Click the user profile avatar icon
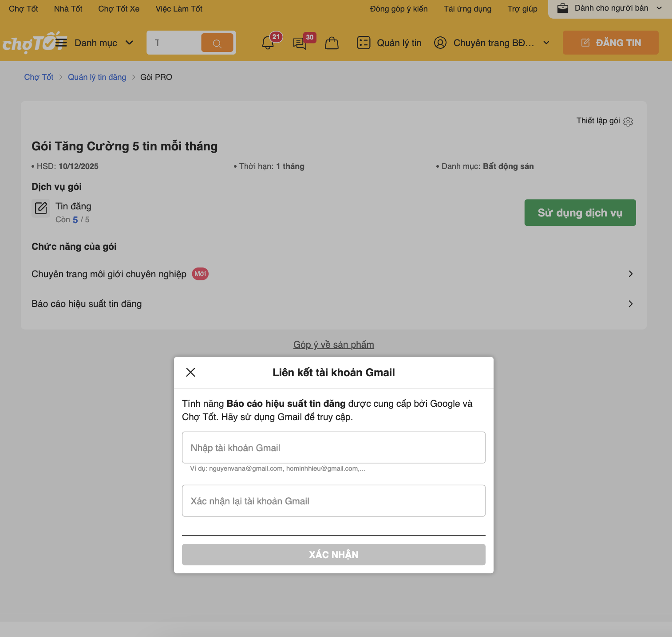672x637 pixels. coord(440,43)
